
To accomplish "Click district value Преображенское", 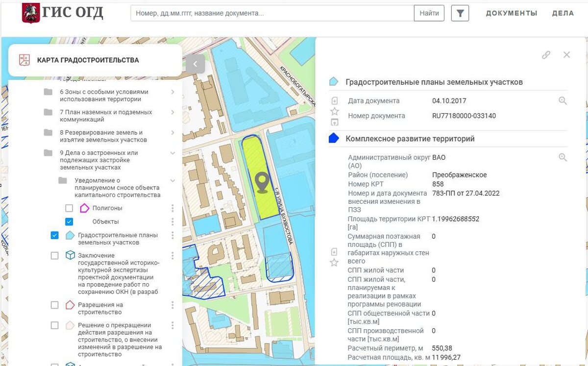I will 460,175.
